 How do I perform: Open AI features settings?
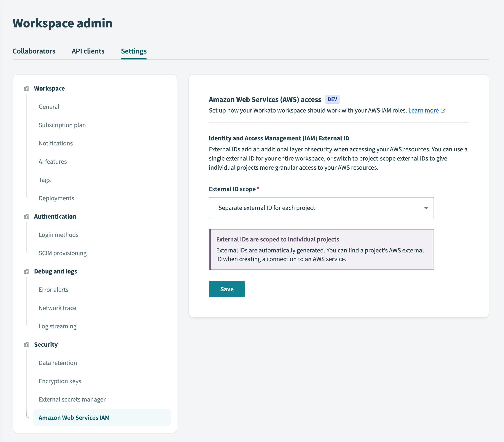(x=53, y=161)
